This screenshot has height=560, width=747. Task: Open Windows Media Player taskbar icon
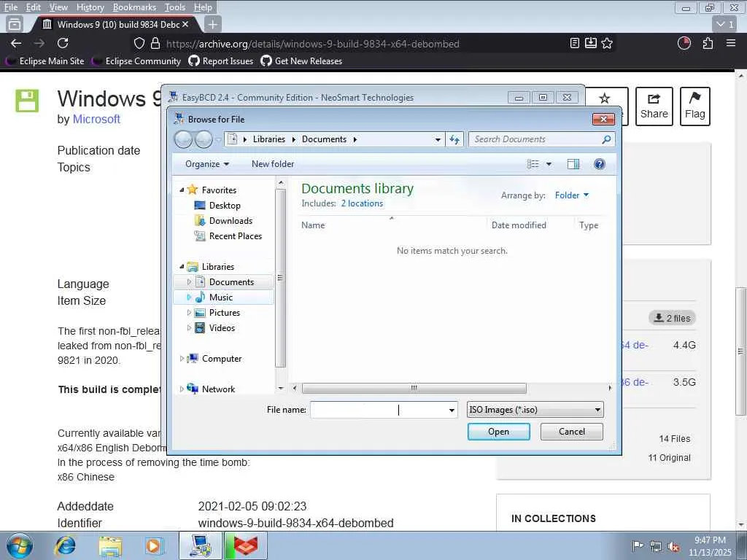pyautogui.click(x=154, y=545)
